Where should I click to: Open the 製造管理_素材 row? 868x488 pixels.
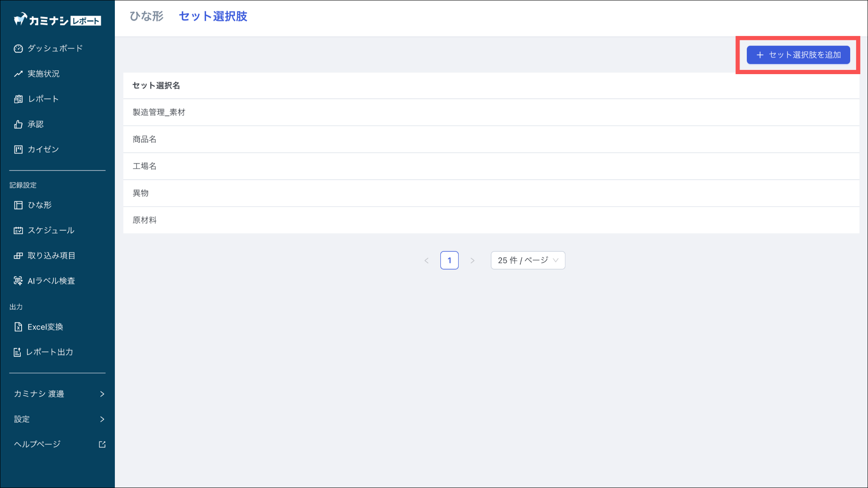(159, 112)
